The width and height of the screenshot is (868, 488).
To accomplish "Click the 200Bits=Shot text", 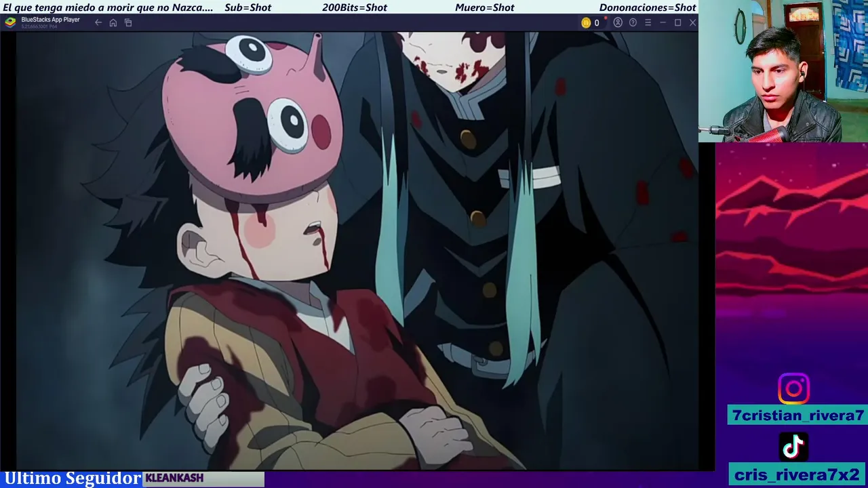I will 355,7.
